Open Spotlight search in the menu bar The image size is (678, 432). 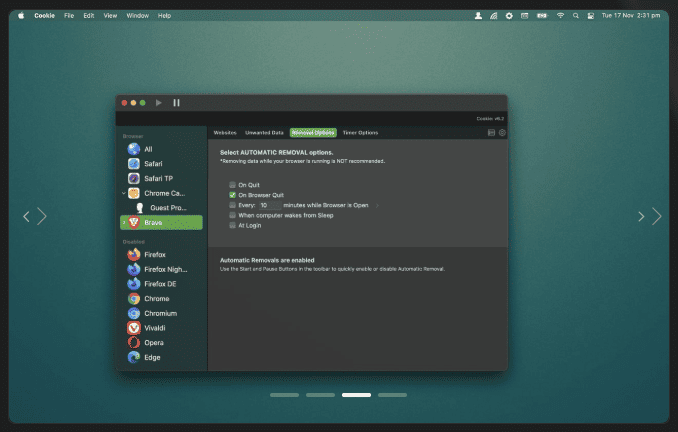click(576, 16)
